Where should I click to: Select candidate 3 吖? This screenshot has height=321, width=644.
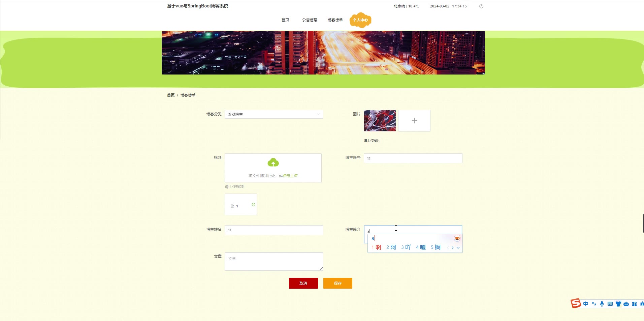click(406, 247)
